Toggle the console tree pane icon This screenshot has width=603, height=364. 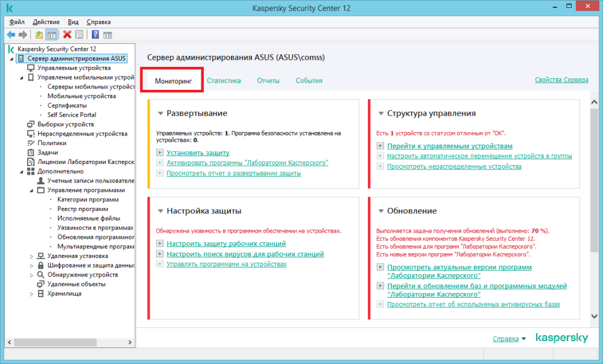pyautogui.click(x=51, y=35)
